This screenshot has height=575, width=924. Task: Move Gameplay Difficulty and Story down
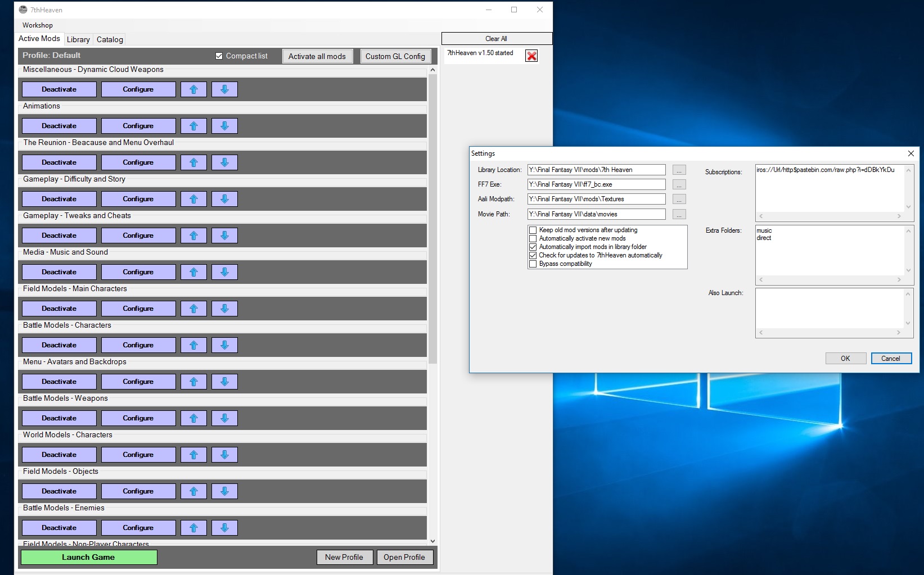pos(224,199)
